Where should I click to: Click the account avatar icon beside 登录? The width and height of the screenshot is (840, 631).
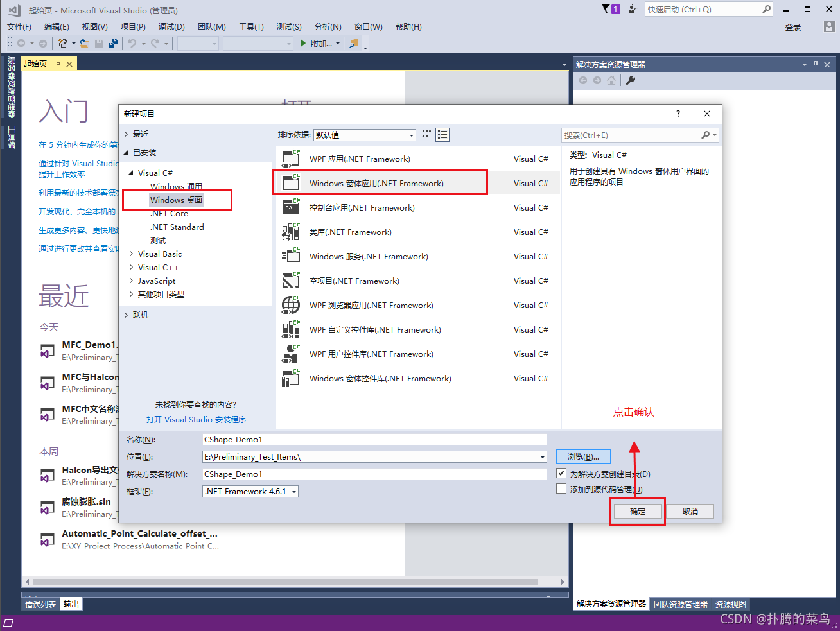tap(829, 27)
